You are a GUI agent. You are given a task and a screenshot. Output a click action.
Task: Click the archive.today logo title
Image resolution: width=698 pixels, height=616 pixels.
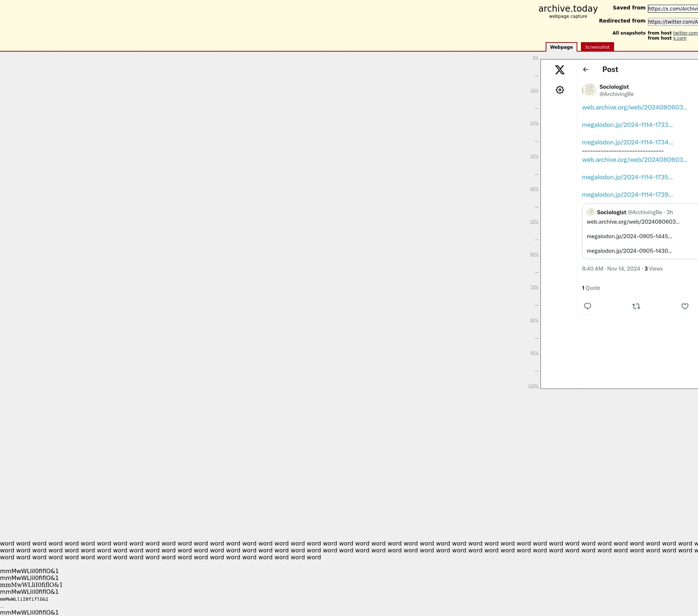568,9
